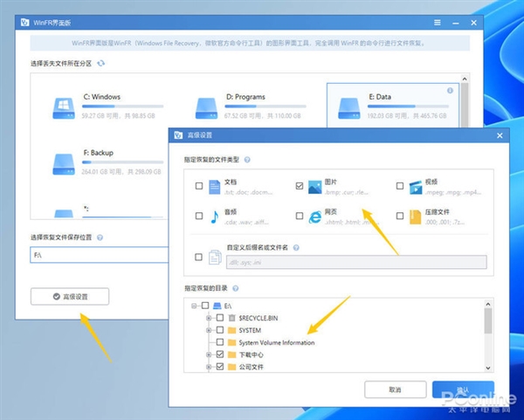The image size is (524, 420).
Task: Click help icon beside 选择恢复文件保存位置
Action: (100, 238)
